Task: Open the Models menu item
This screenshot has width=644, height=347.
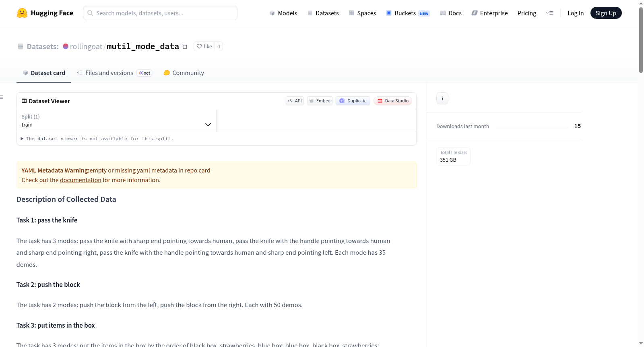Action: click(283, 13)
